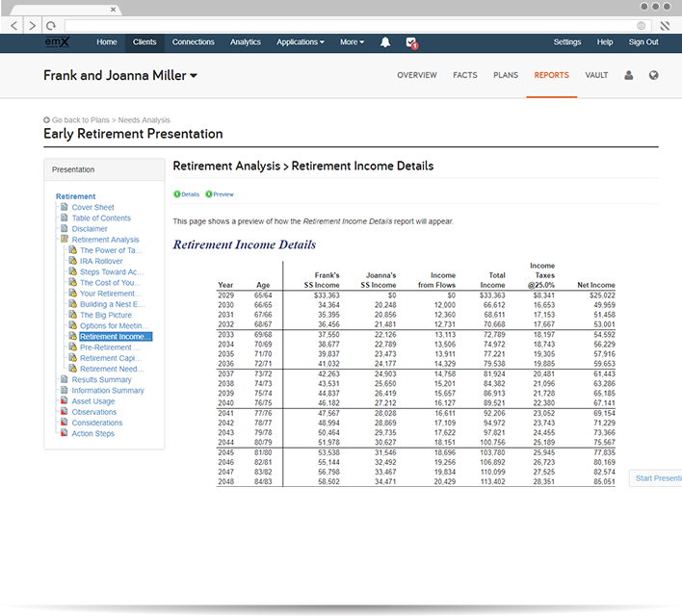Click the $25,022 net income value
682x616 pixels.
[602, 295]
